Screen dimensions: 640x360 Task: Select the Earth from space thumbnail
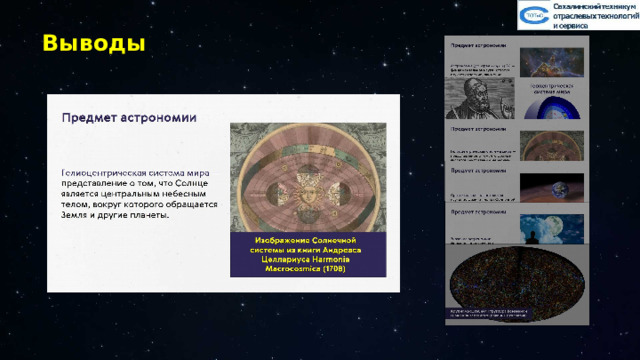[x=552, y=188]
